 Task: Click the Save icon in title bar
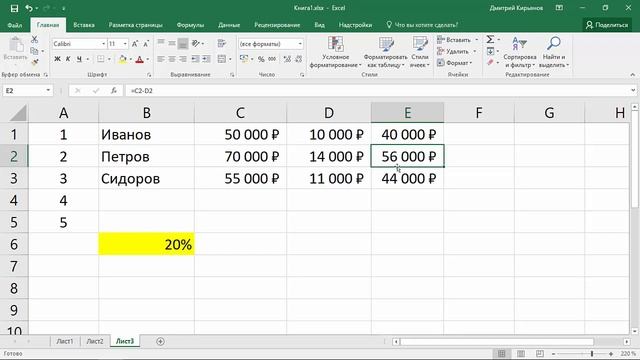(x=14, y=8)
